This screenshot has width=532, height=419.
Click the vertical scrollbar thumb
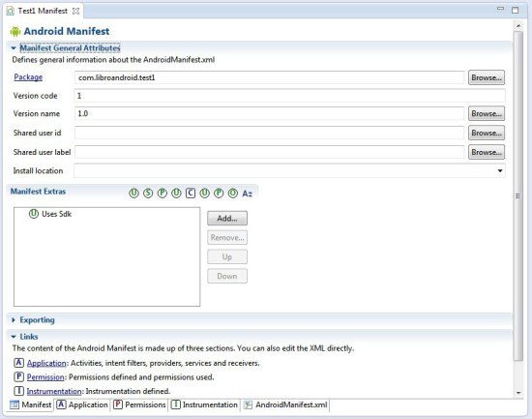(518, 195)
